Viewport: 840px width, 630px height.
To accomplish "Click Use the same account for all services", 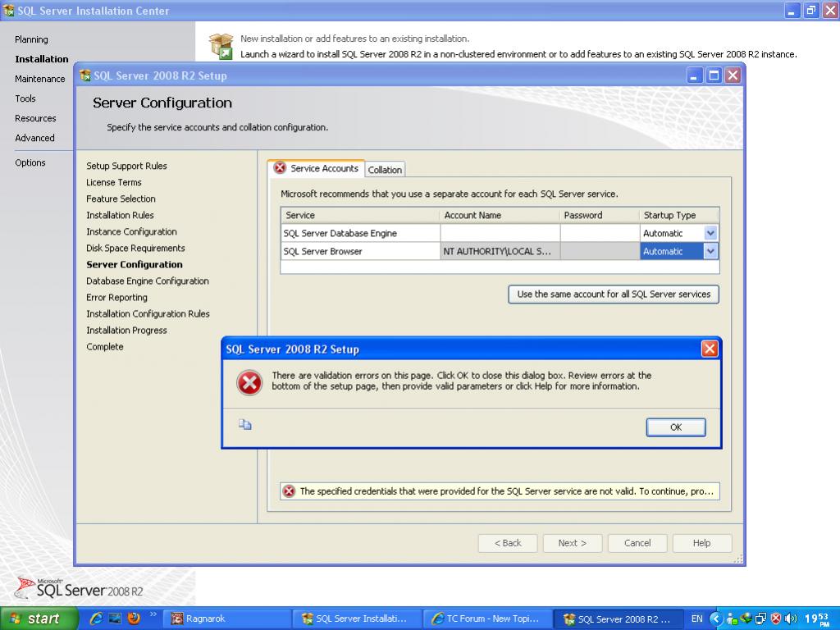I will tap(614, 294).
